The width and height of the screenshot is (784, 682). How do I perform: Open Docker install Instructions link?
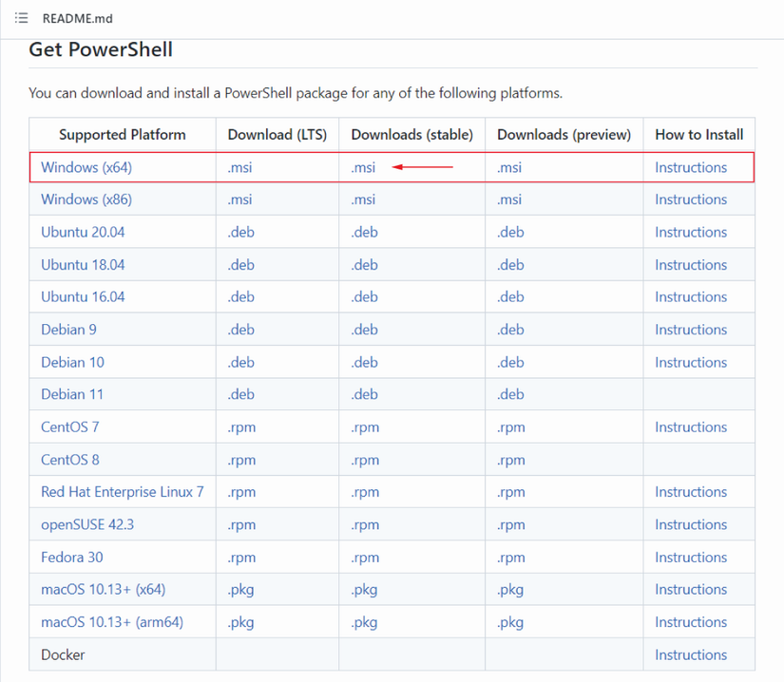(x=690, y=654)
